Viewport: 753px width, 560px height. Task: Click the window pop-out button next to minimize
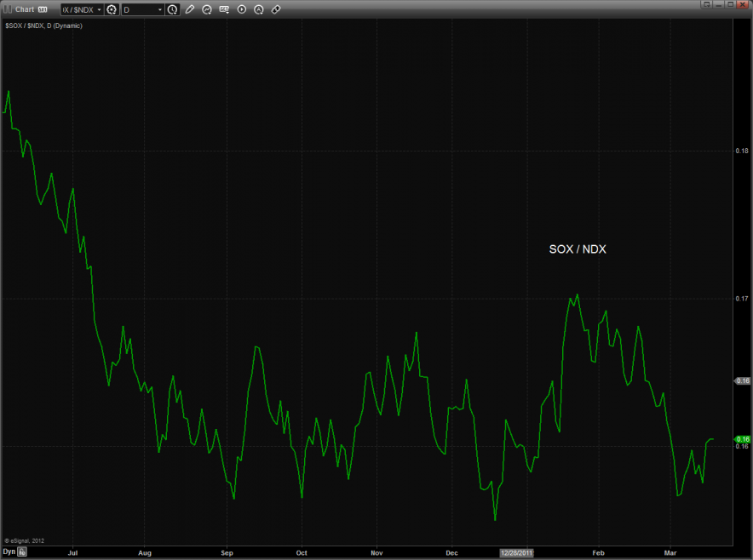point(706,6)
